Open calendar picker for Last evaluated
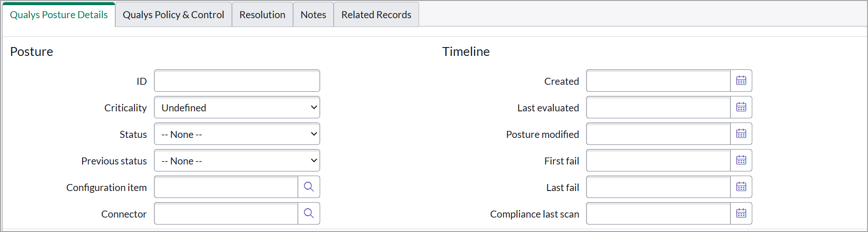The width and height of the screenshot is (868, 232). [x=741, y=107]
